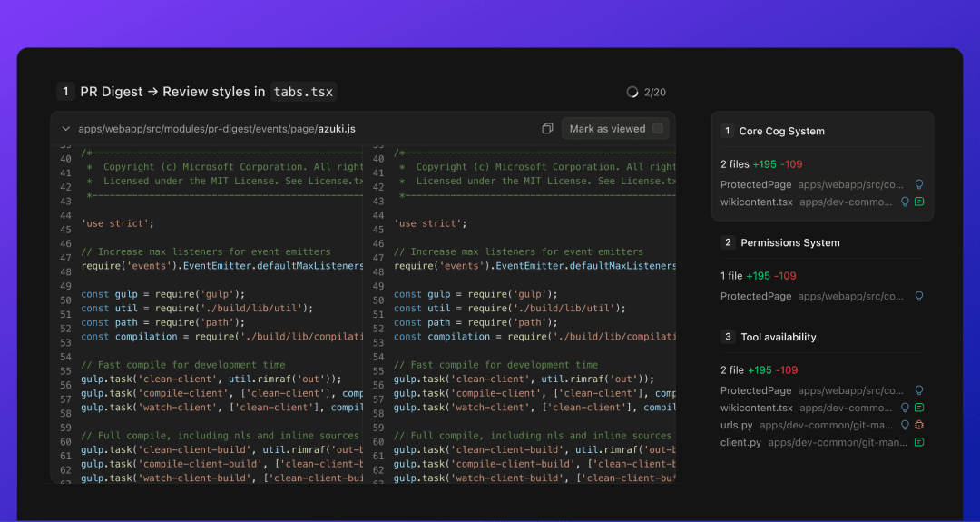Click 'Increase max listeners' comment in right pane

(518, 251)
